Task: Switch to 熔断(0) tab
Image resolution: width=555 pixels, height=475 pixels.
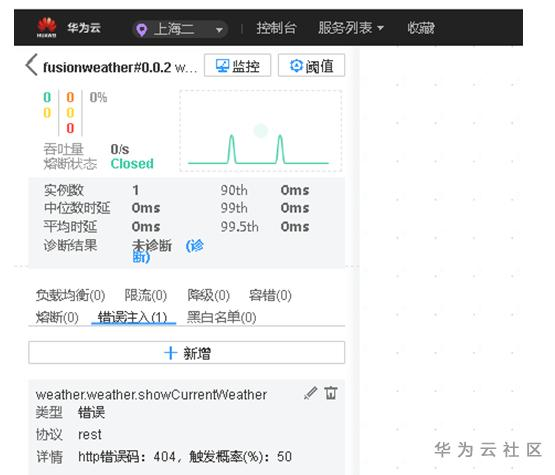Action: click(57, 317)
